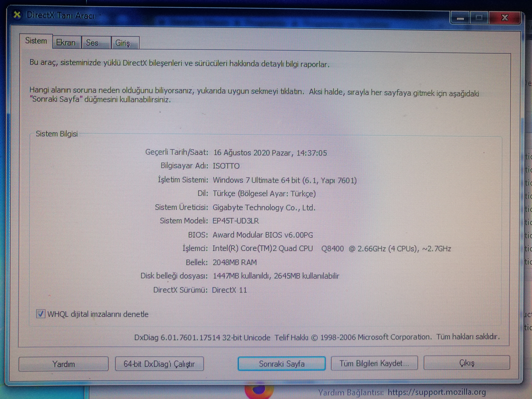The image size is (532, 399).
Task: Click the Yardım Bağlantısı label behind dialog
Action: pos(351,393)
